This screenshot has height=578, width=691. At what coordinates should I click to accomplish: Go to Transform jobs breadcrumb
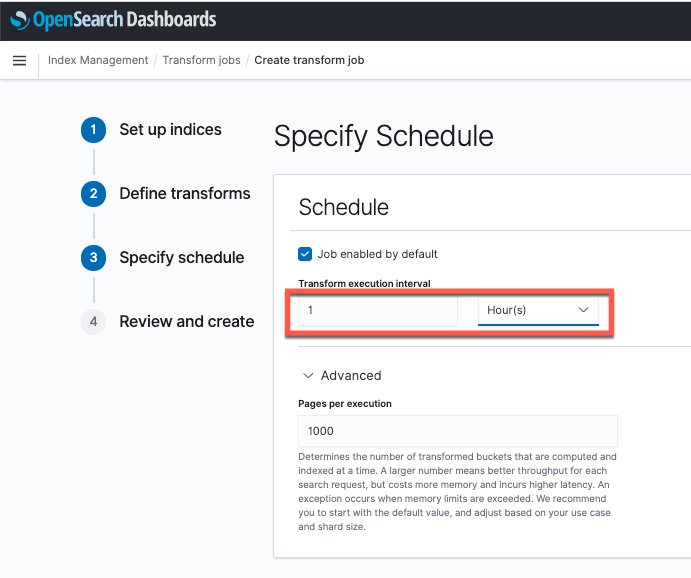coord(201,60)
